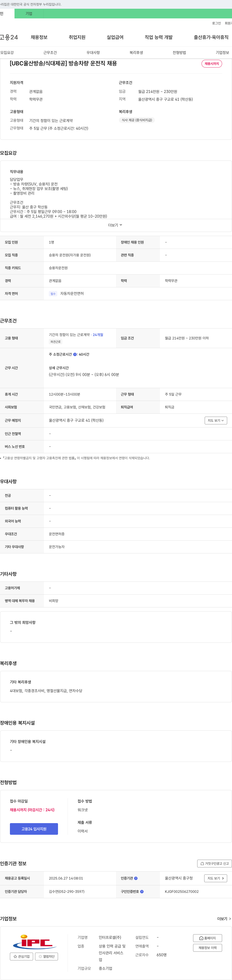Click the 구인인증번호 KJGF002506270002 value
The width and height of the screenshot is (232, 980).
[x=181, y=891]
